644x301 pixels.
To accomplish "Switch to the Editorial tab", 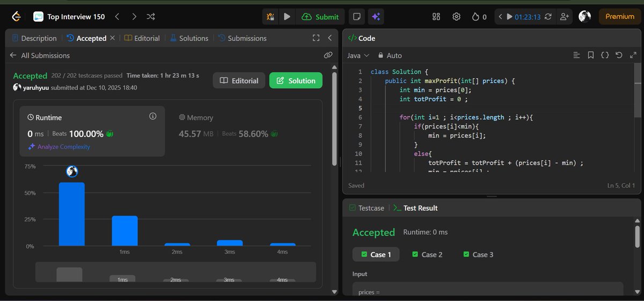I will pyautogui.click(x=142, y=38).
